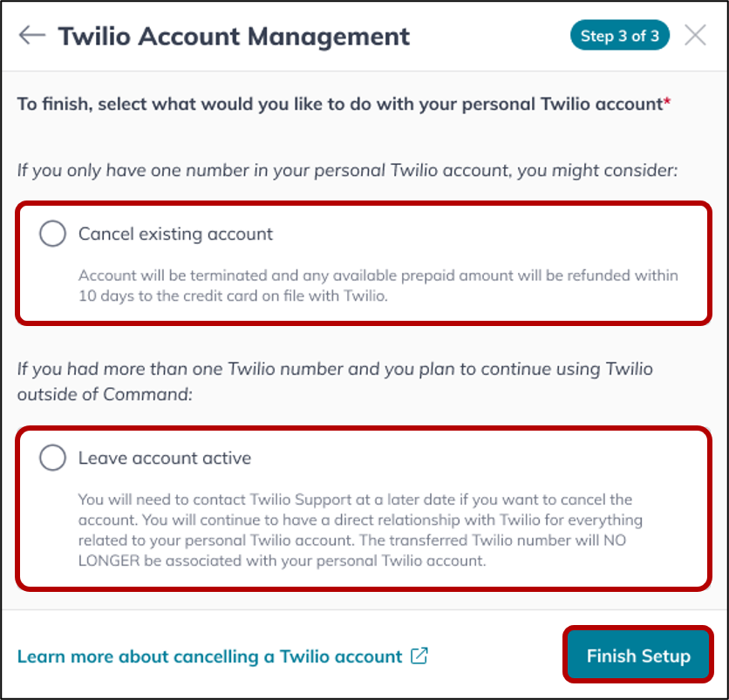This screenshot has height=700, width=729.
Task: Click the Twilio Account Management title
Action: coord(234,37)
